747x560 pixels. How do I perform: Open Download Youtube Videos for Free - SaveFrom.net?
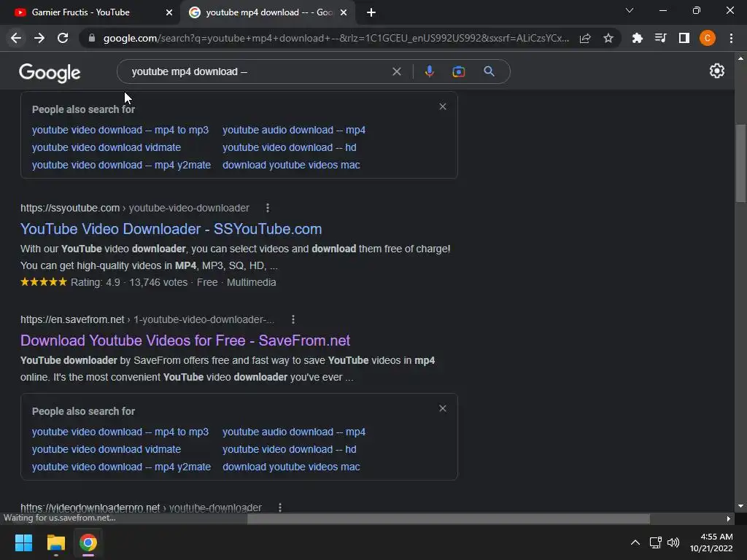185,341
